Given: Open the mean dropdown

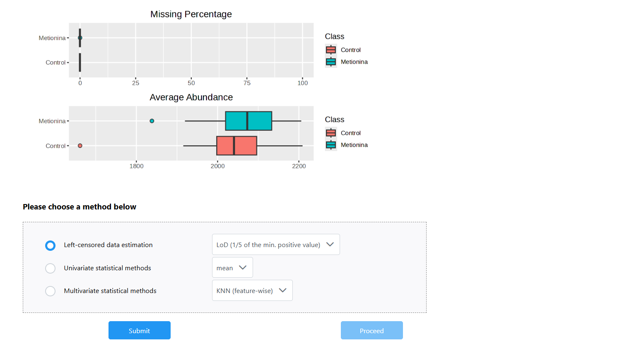Looking at the screenshot, I should click(232, 268).
